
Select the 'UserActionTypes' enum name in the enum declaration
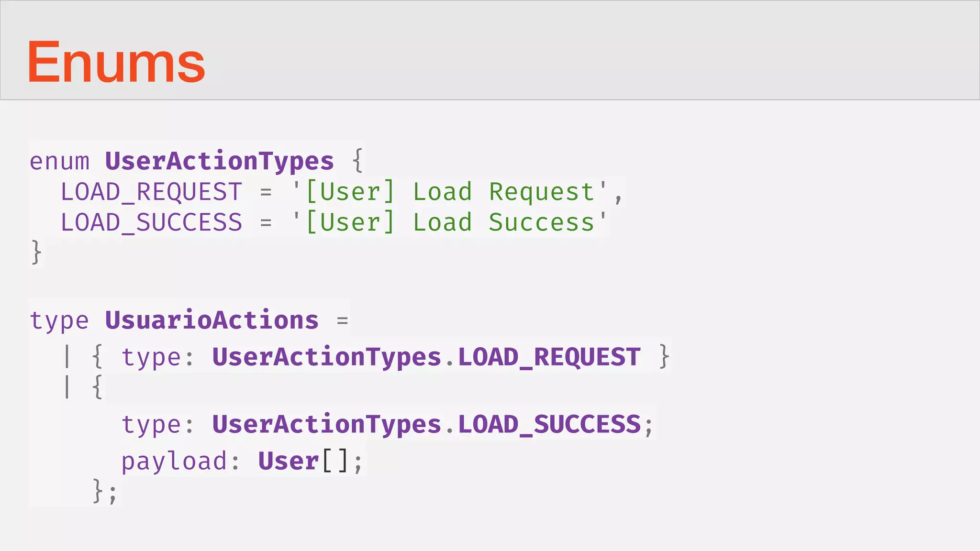[219, 161]
